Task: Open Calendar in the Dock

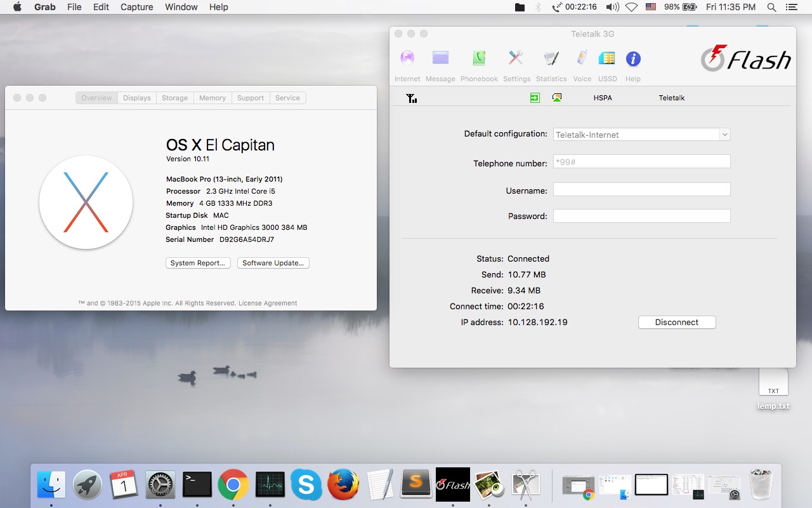Action: (x=124, y=485)
